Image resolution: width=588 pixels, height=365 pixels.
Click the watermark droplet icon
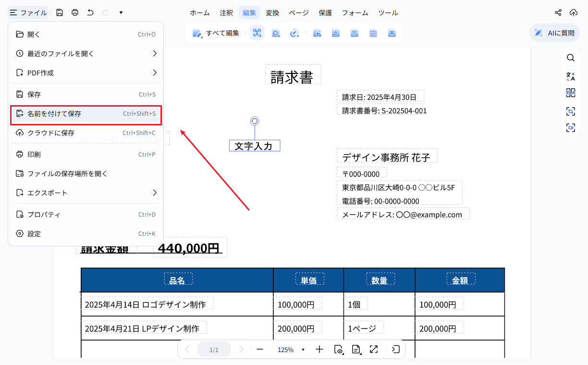pos(336,33)
